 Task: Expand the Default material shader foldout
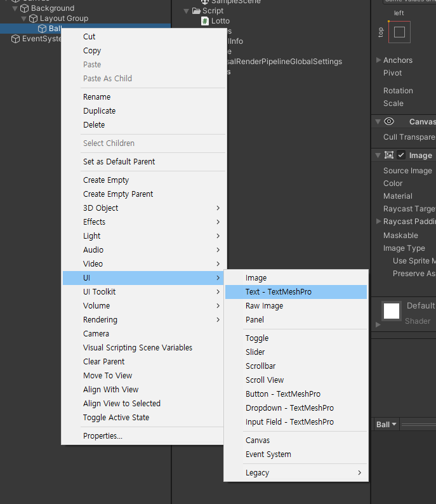point(378,324)
